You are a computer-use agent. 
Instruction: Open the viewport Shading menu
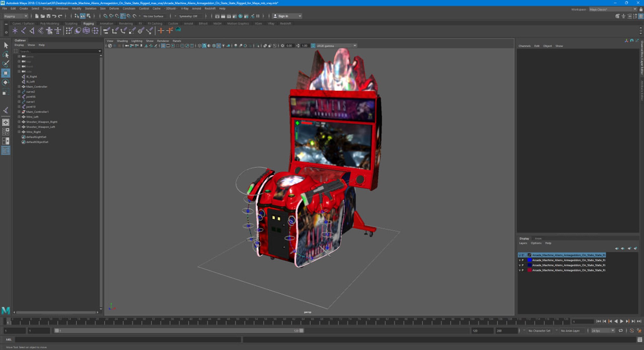click(122, 41)
